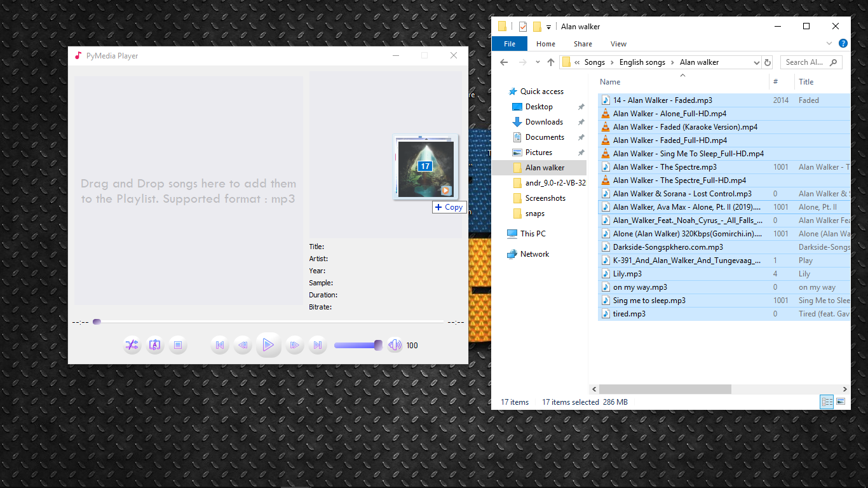Select Quick access in navigation pane
The image size is (868, 488).
[x=541, y=91]
